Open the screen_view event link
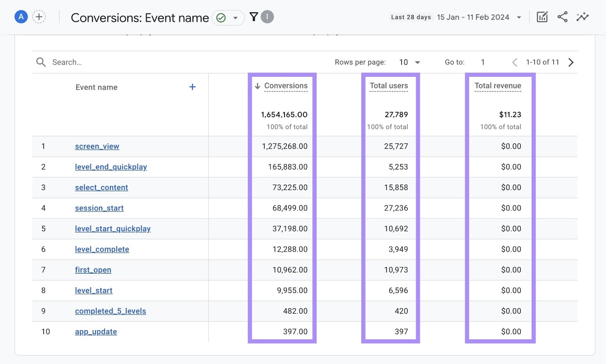 tap(97, 146)
